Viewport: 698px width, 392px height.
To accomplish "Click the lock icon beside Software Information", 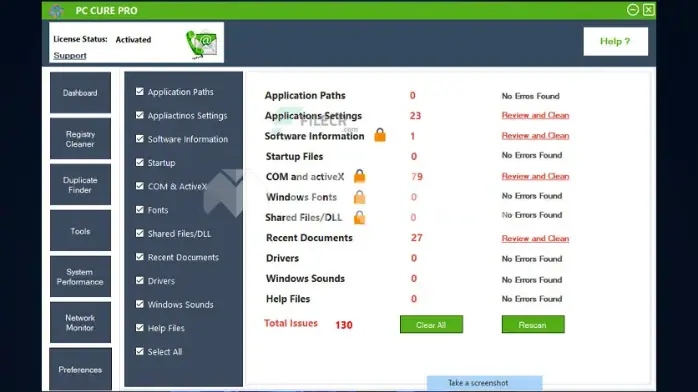I will tap(380, 135).
